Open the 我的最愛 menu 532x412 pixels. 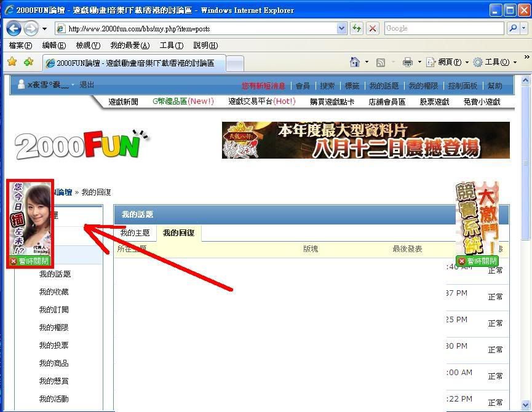[x=130, y=46]
